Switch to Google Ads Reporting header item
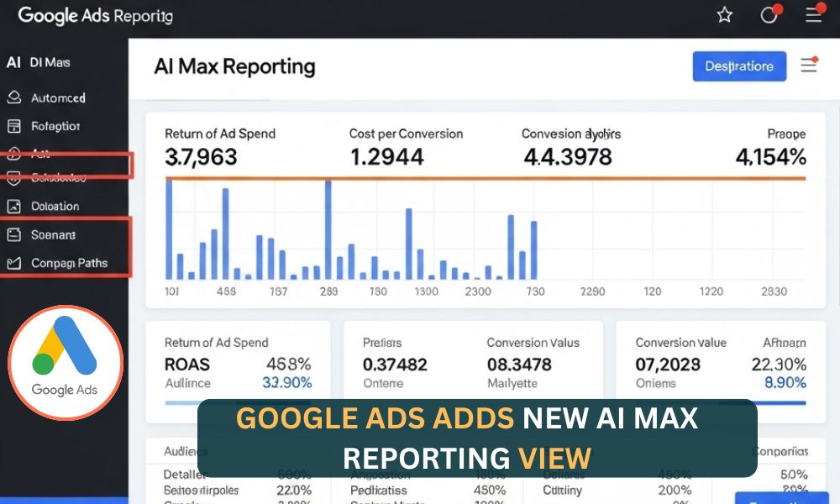 (x=95, y=16)
